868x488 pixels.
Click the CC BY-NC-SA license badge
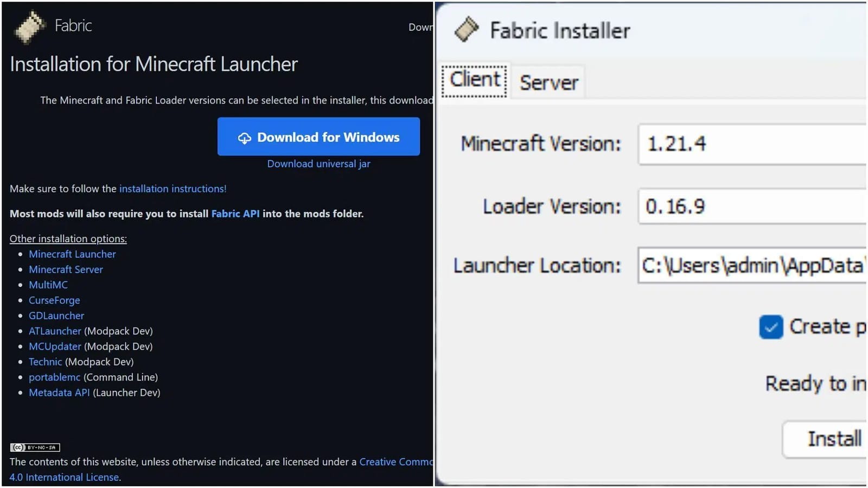[35, 447]
